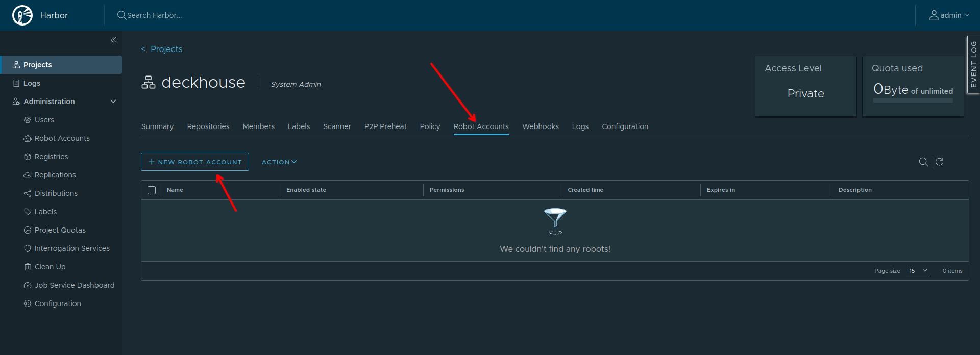The height and width of the screenshot is (355, 980).
Task: Open the Summary tab
Action: 157,126
